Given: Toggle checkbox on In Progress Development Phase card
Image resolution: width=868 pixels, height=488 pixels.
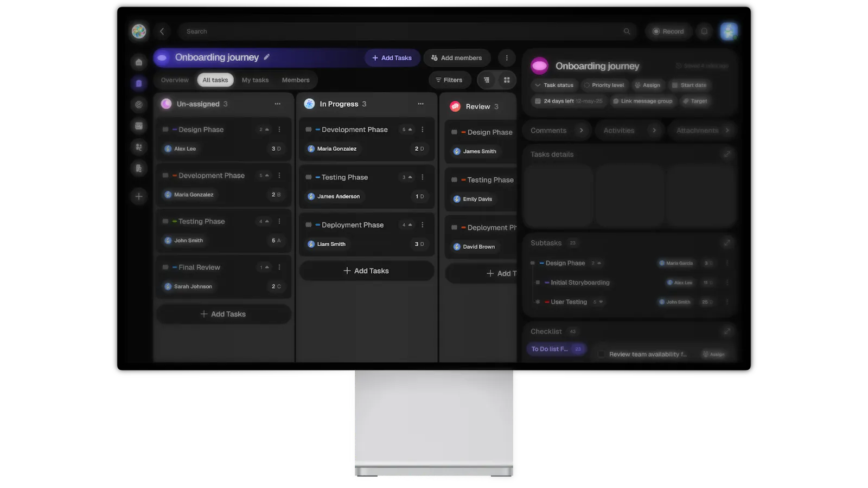Looking at the screenshot, I should [x=309, y=130].
